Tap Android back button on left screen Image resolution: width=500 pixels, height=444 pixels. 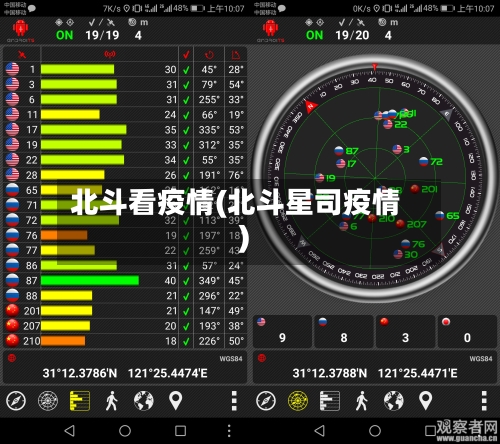[x=69, y=431]
